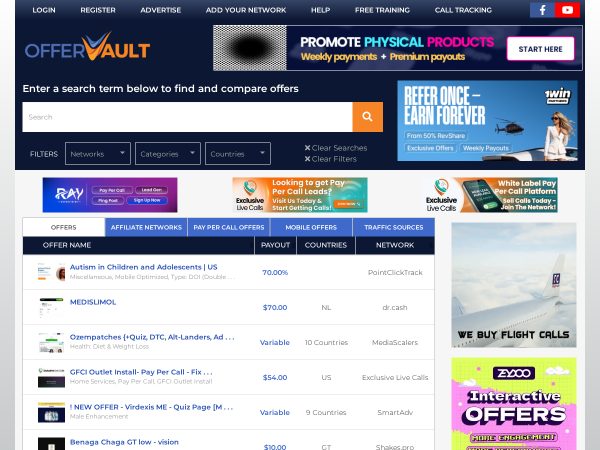Open Free Training from top menu

(x=382, y=10)
